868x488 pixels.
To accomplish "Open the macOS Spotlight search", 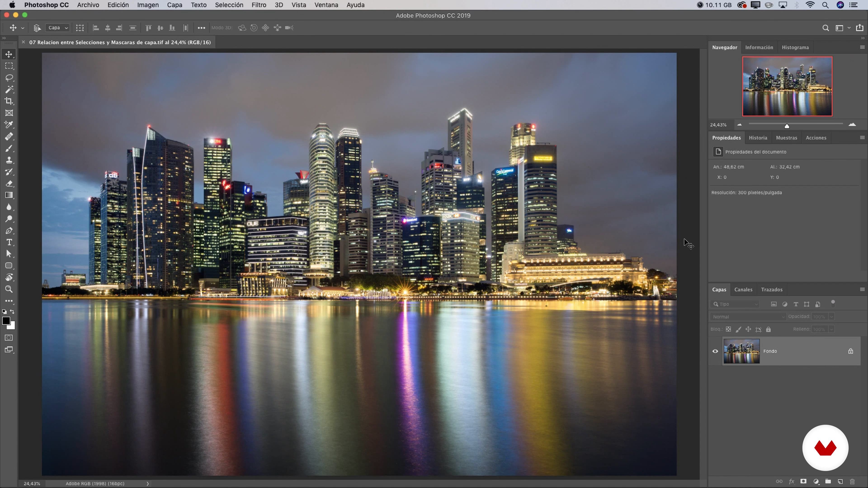I will tap(825, 5).
